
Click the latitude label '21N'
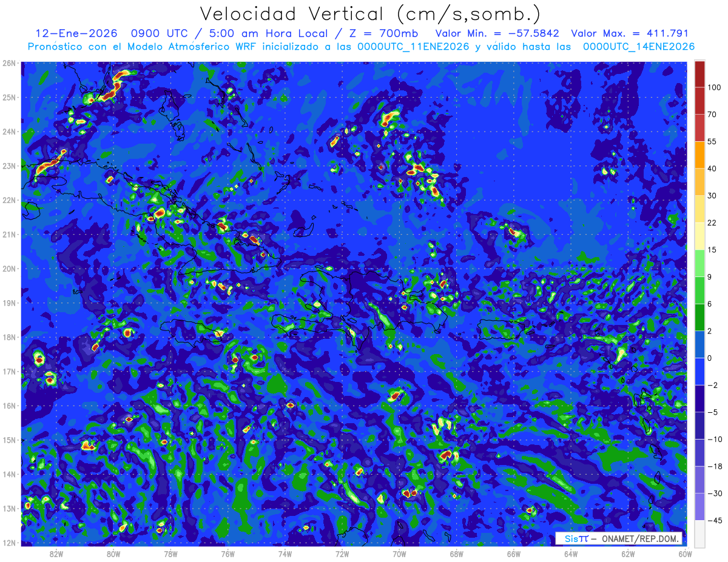coord(9,234)
